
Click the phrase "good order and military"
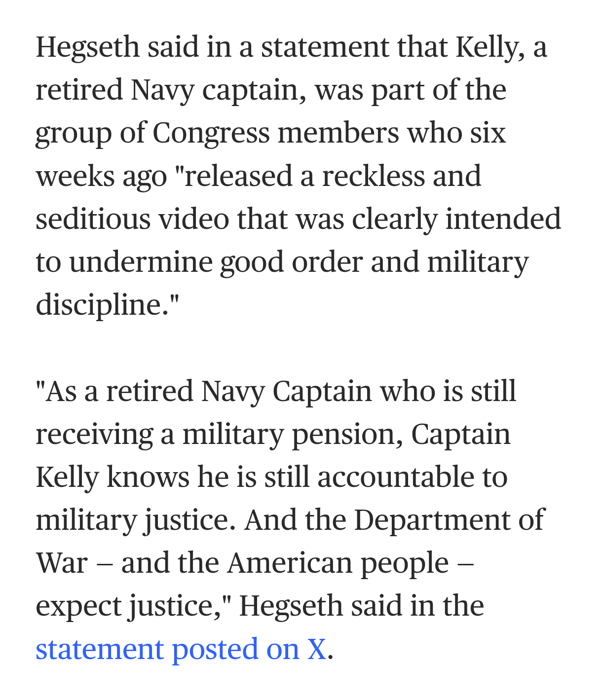(374, 262)
